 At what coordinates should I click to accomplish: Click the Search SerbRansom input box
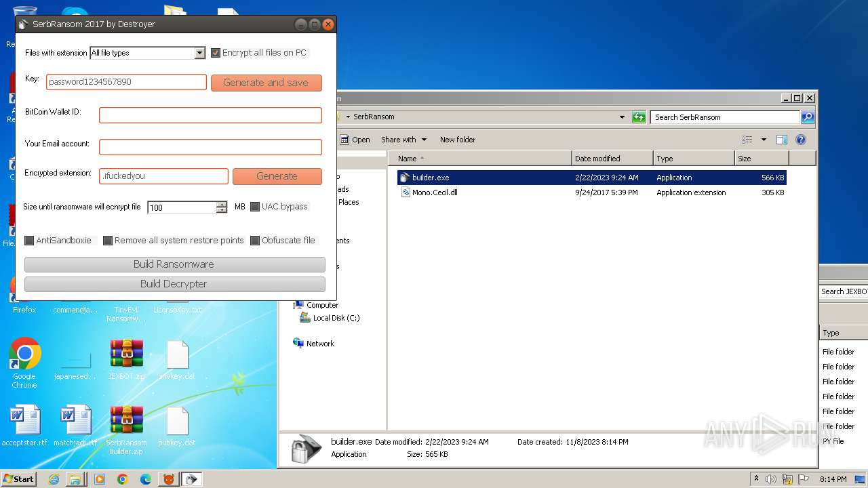click(x=725, y=117)
